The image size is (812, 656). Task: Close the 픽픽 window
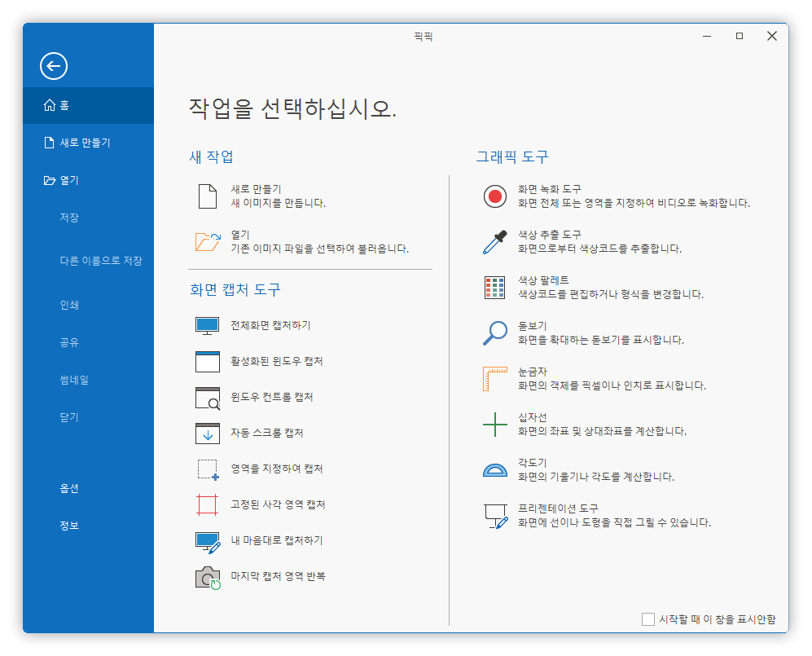772,36
